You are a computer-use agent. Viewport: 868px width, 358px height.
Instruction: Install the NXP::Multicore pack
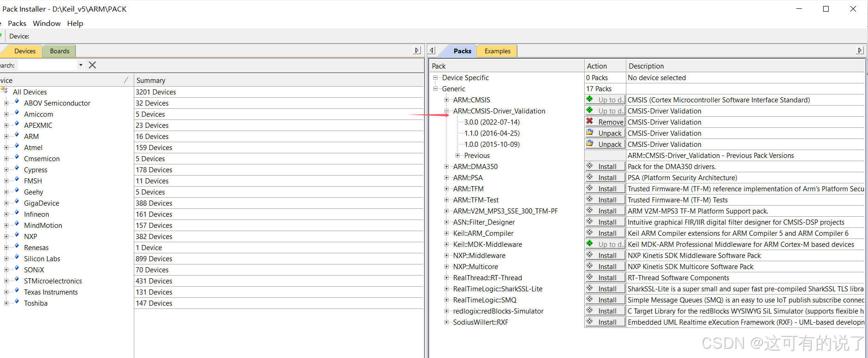coord(605,266)
